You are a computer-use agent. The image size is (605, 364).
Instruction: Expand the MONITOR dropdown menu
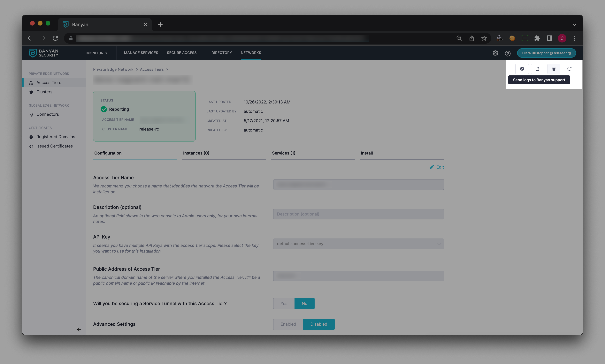click(x=97, y=53)
